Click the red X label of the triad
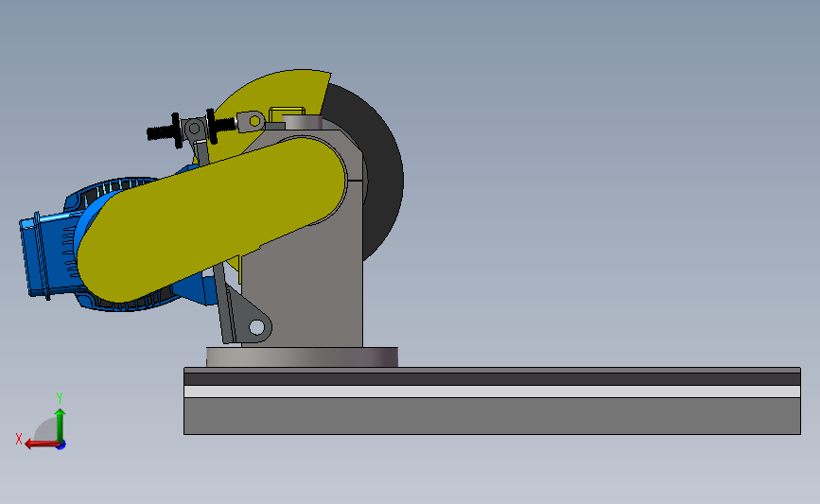Viewport: 820px width, 504px height. pos(19,439)
